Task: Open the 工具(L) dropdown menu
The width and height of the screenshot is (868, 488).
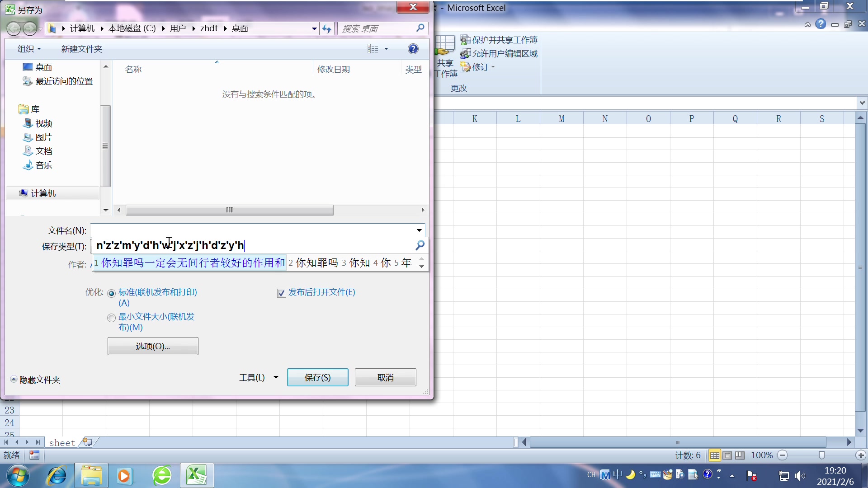Action: [258, 377]
